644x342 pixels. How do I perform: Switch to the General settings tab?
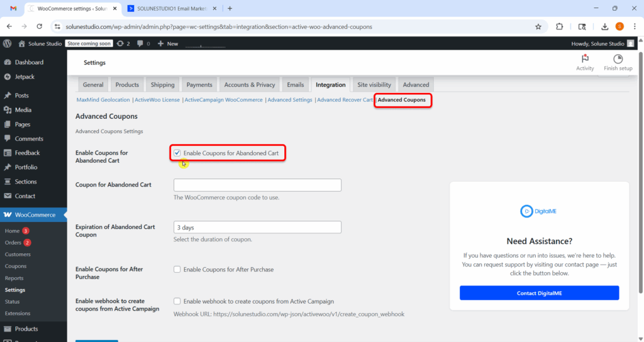pyautogui.click(x=93, y=85)
